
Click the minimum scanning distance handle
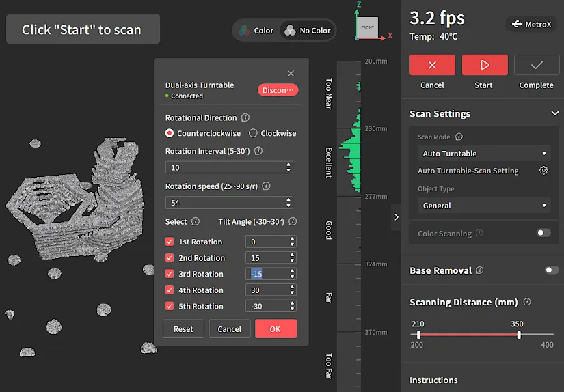tap(418, 335)
